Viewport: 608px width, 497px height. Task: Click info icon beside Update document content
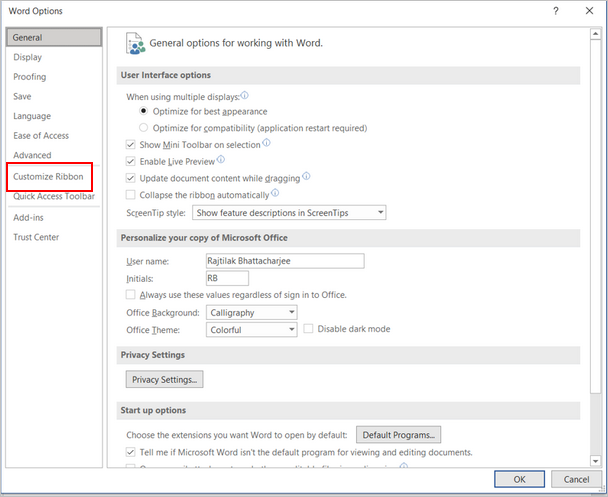tap(306, 176)
